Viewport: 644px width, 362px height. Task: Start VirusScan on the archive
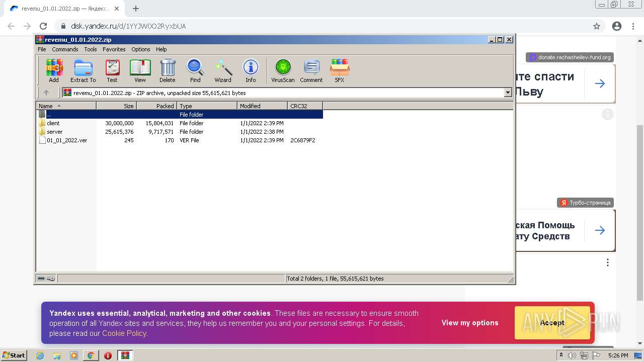(283, 70)
